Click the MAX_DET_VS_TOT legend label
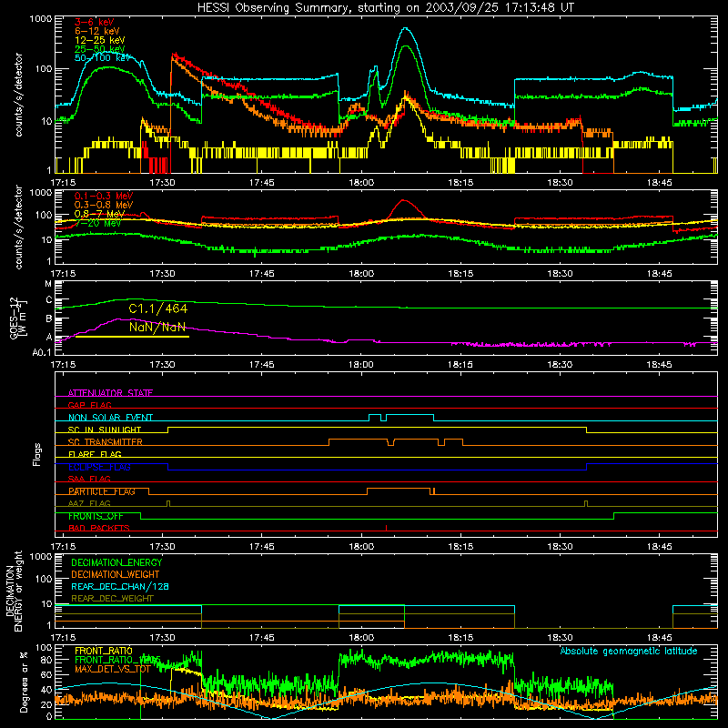This screenshot has height=728, width=728. tap(112, 669)
